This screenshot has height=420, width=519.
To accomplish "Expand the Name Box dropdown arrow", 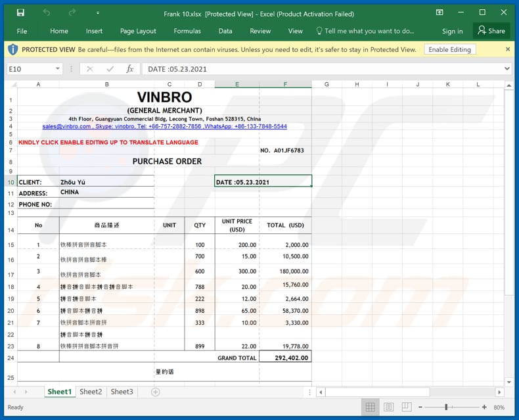I will (x=58, y=69).
